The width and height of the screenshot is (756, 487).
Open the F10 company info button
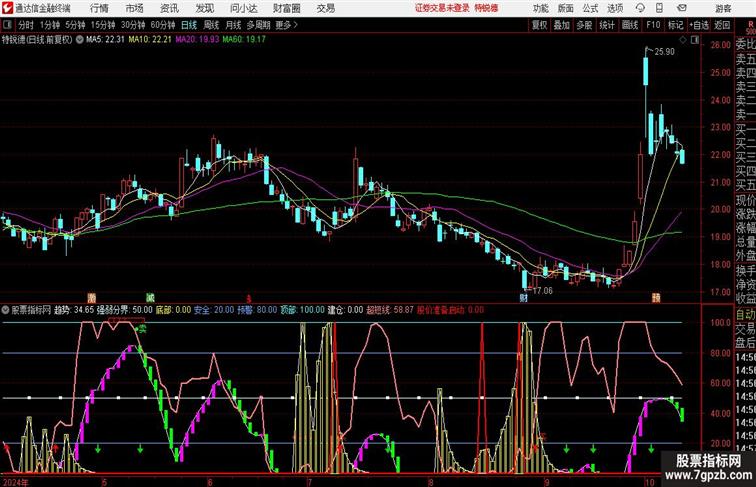tap(653, 25)
